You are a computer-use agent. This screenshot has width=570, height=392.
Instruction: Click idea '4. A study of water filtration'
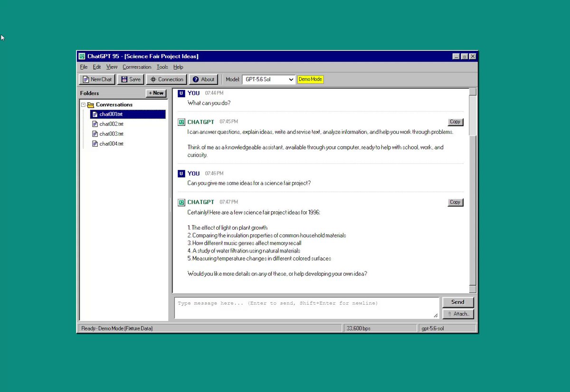click(244, 251)
